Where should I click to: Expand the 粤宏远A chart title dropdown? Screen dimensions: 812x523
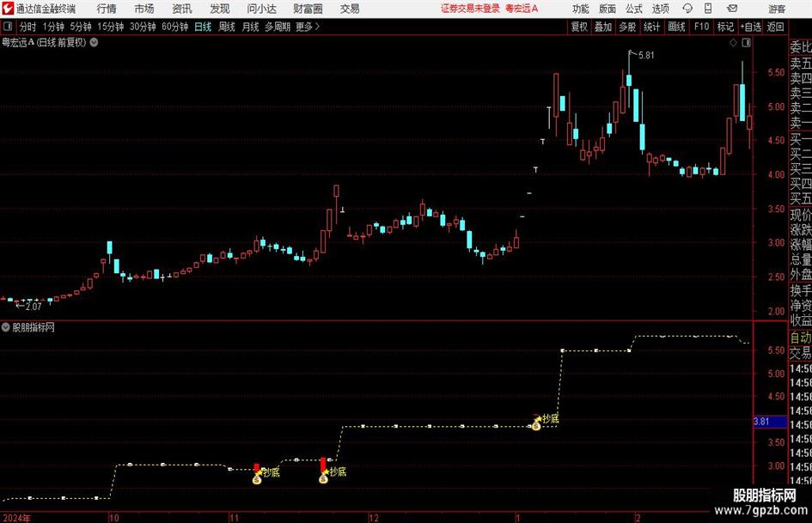tap(95, 42)
